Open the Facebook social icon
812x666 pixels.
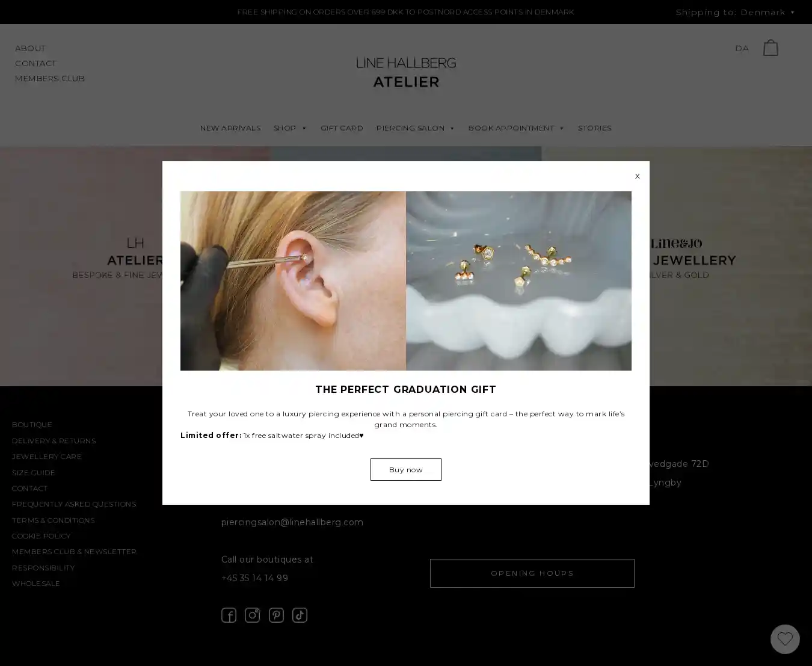[x=229, y=615]
